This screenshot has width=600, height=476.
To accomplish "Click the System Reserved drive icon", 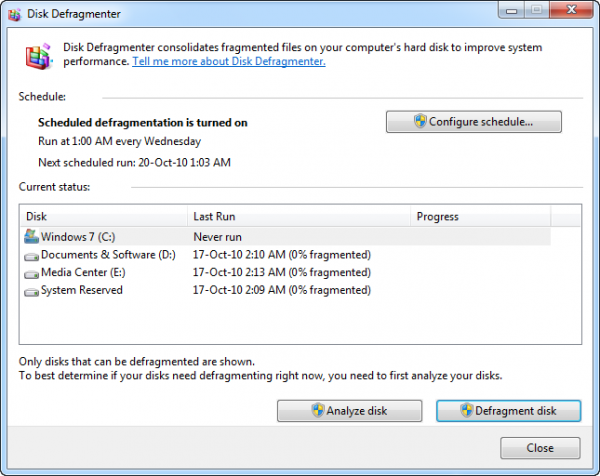I will click(30, 290).
